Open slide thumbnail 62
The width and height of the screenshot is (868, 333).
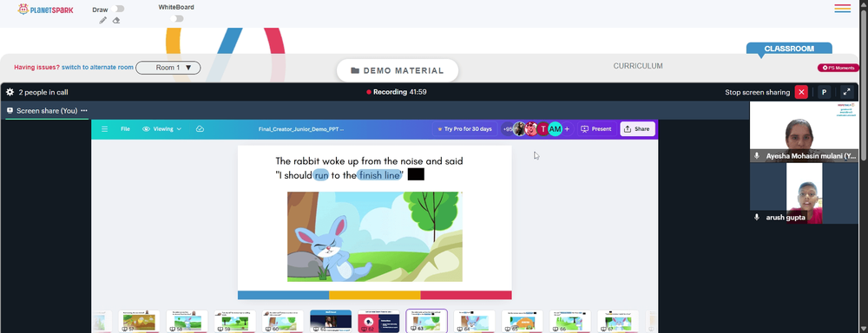tap(378, 322)
